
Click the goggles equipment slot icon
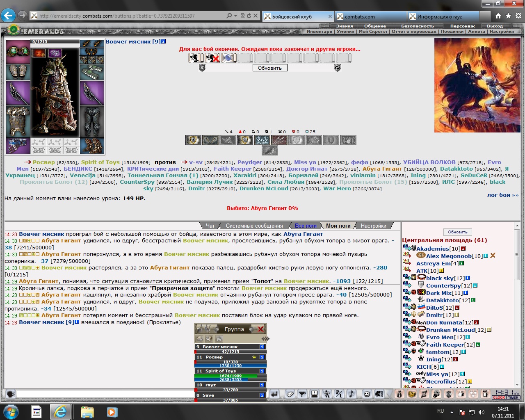tap(18, 51)
